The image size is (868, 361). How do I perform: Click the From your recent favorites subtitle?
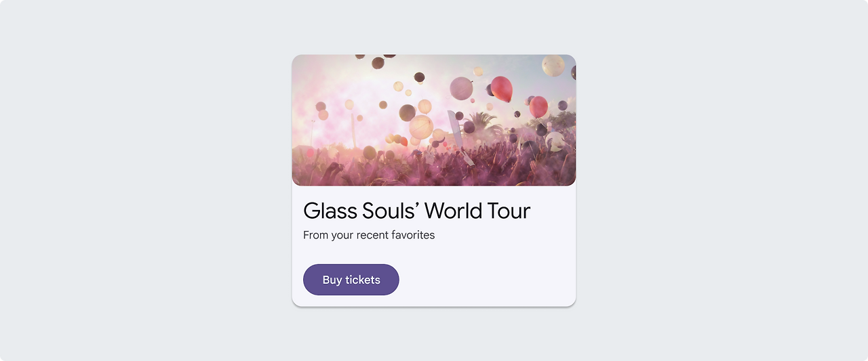[369, 235]
